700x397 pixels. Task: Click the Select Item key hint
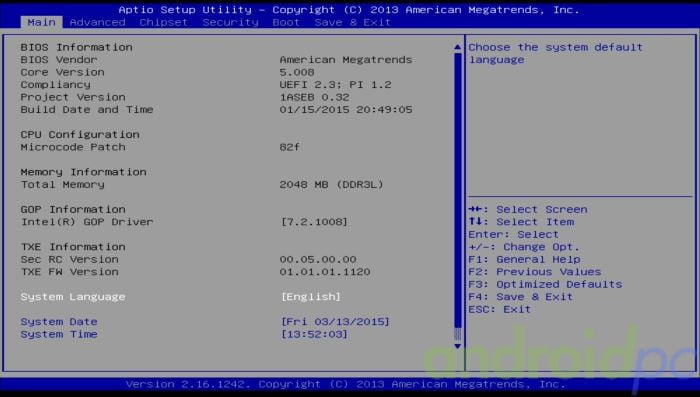pyautogui.click(x=521, y=222)
